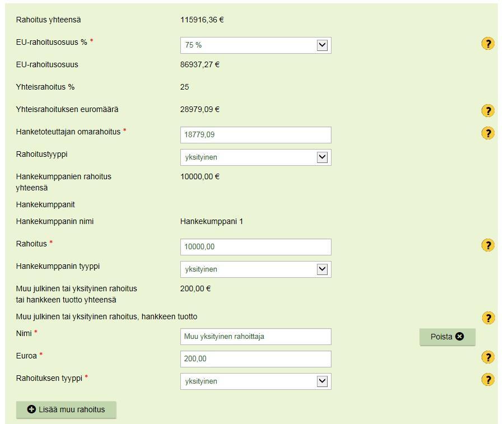Click Hankekumppanien rahoitus total 10000,00 €
504x424 pixels.
coord(199,177)
